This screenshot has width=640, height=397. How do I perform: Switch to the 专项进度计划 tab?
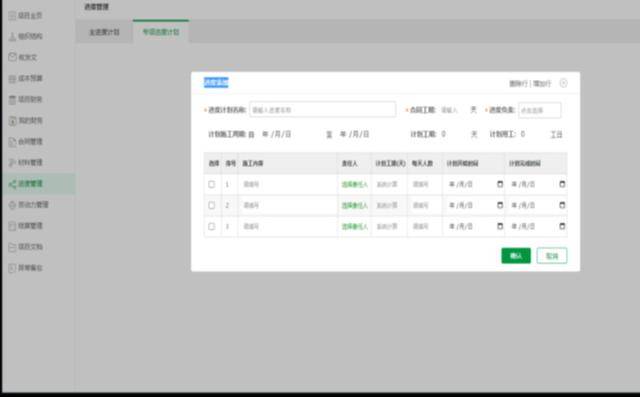point(161,31)
